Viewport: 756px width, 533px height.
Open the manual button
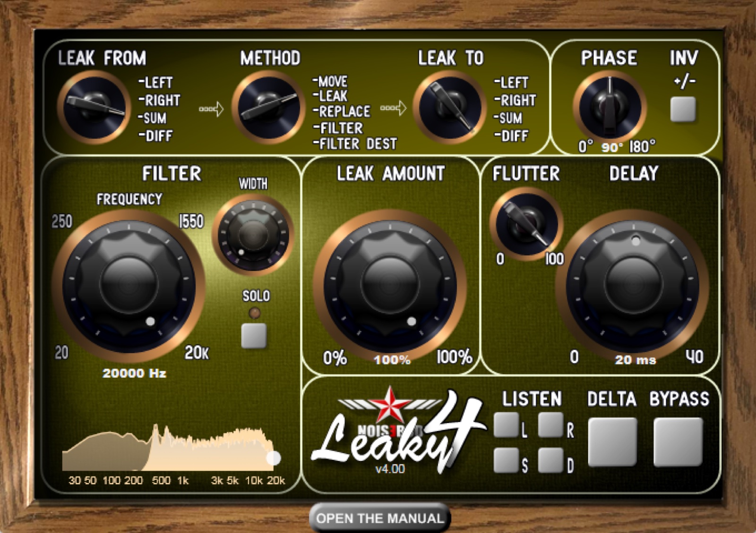380,518
